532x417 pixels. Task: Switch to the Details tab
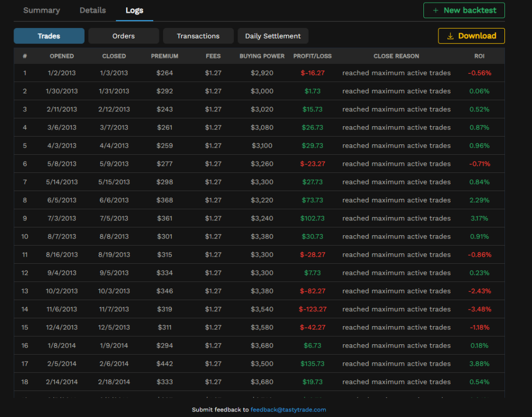92,10
